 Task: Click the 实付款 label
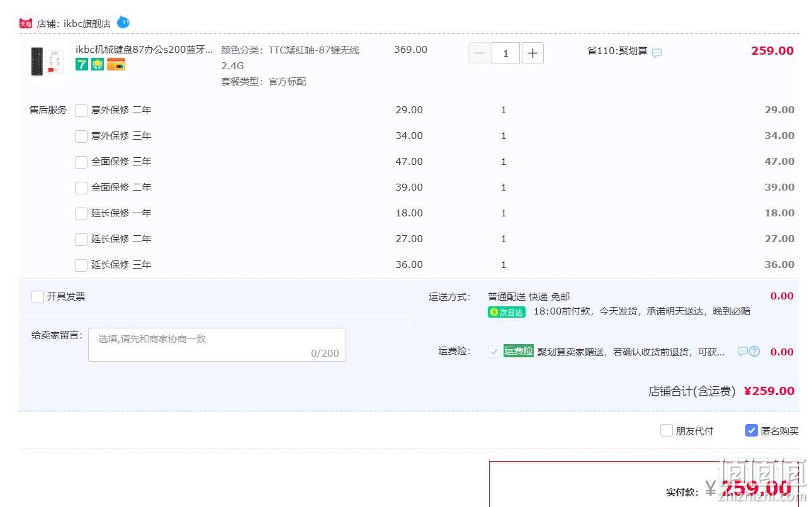(682, 492)
